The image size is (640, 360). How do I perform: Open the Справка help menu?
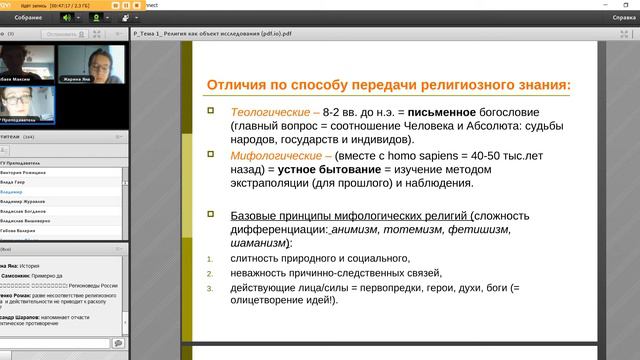coord(624,18)
